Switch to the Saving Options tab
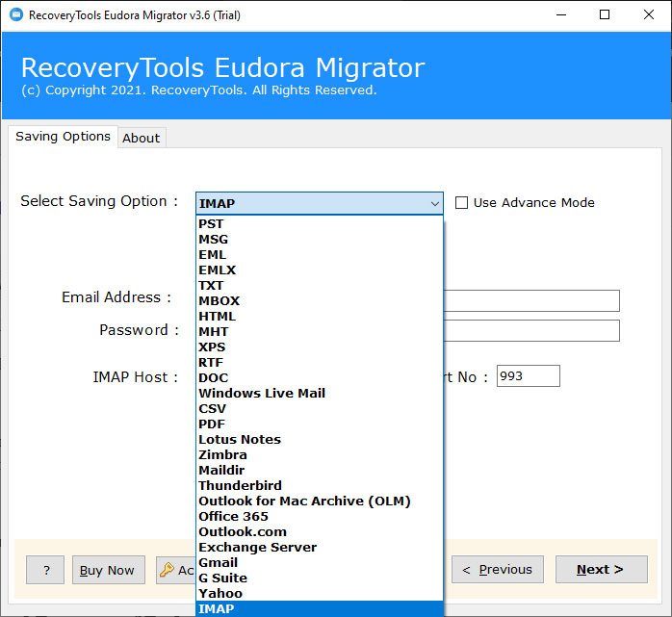 (63, 137)
